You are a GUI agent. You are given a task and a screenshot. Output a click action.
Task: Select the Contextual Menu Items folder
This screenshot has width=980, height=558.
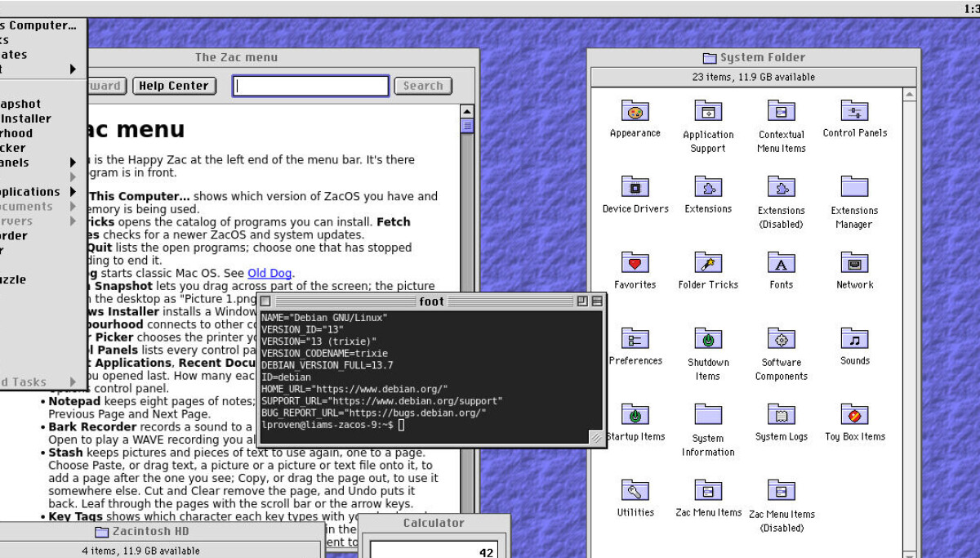coord(782,110)
